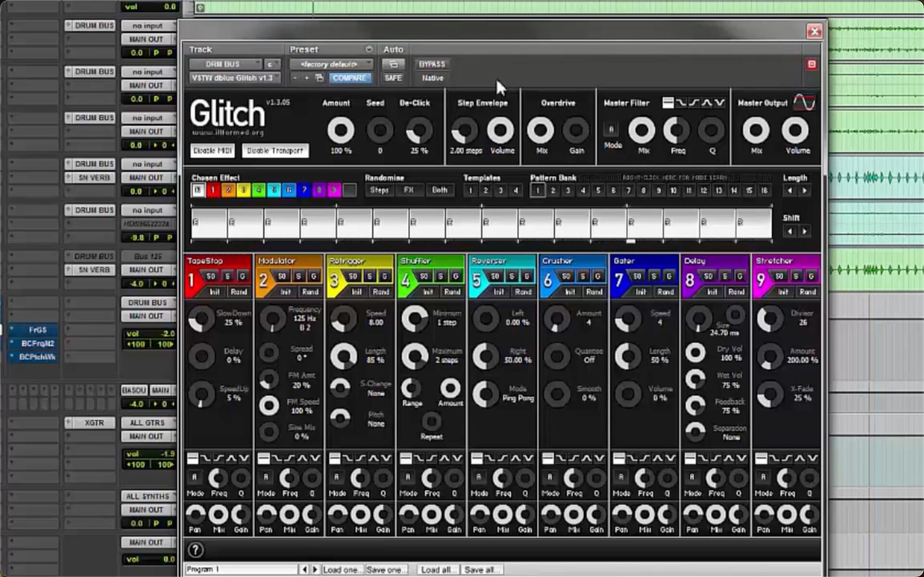Click the Gater module number 7 icon
Image resolution: width=924 pixels, height=577 pixels.
[619, 280]
